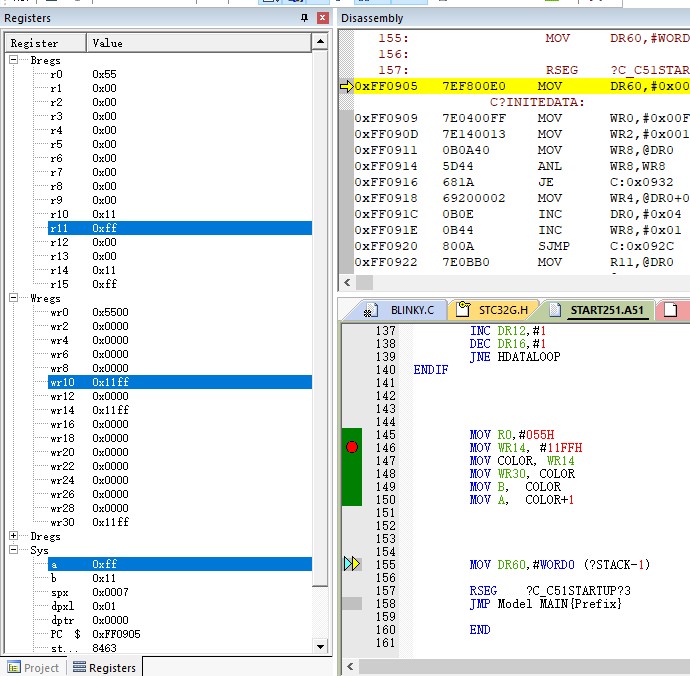Click the ENDIF directive on line 140
The height and width of the screenshot is (676, 690).
[430, 370]
